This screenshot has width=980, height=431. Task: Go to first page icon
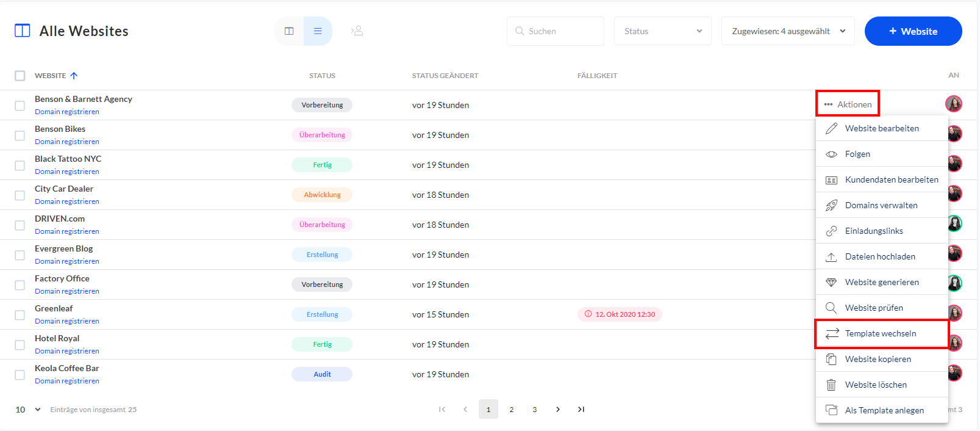(442, 410)
